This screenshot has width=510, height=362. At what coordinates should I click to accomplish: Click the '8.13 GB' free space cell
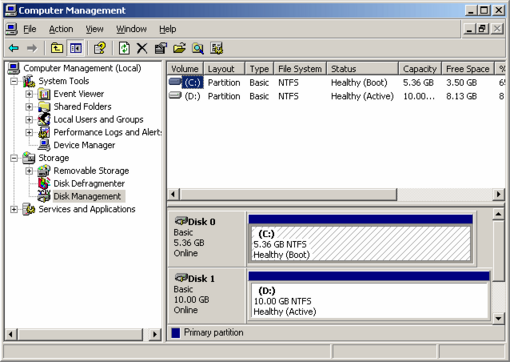(x=461, y=96)
